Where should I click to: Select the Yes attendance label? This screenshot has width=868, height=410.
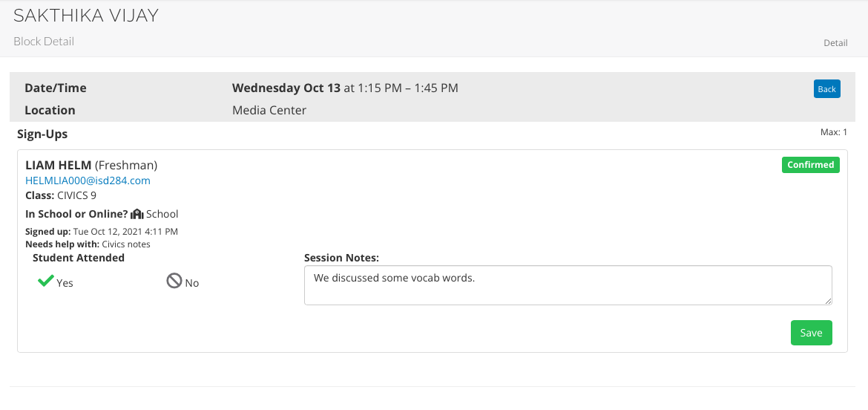(x=65, y=283)
